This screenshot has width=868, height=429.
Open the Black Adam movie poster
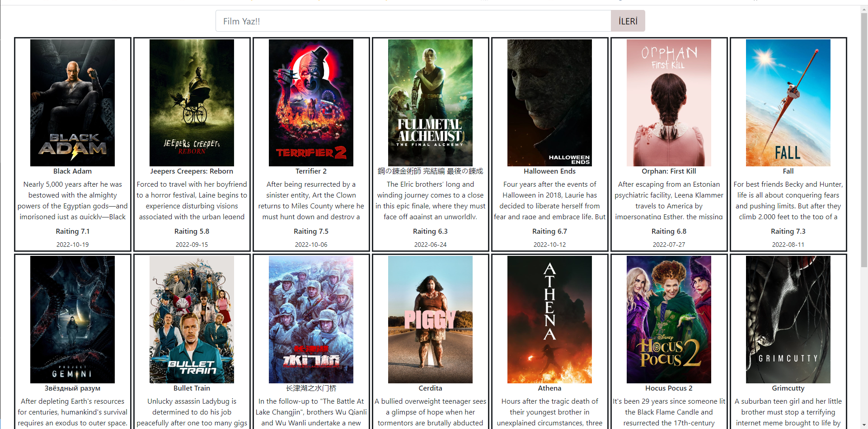tap(72, 103)
